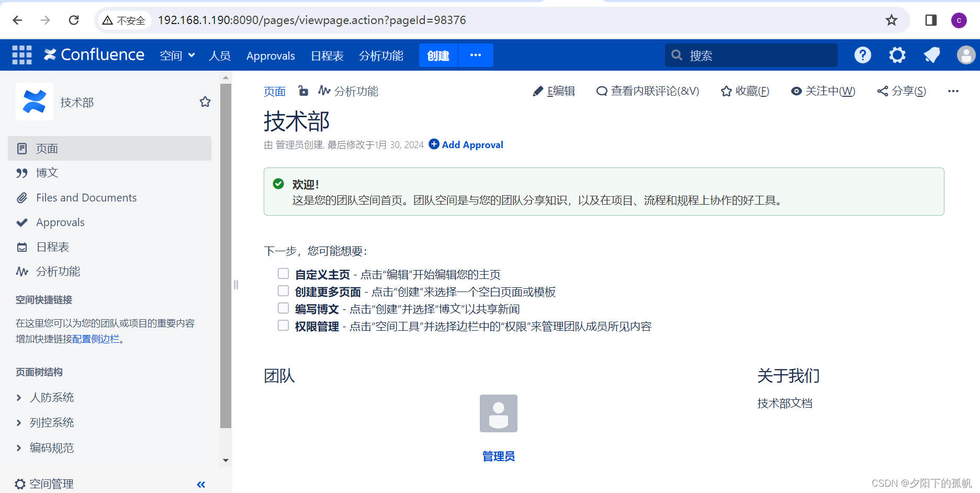Viewport: 980px width, 493px height.
Task: Select 页面 in the sidebar
Action: 110,149
